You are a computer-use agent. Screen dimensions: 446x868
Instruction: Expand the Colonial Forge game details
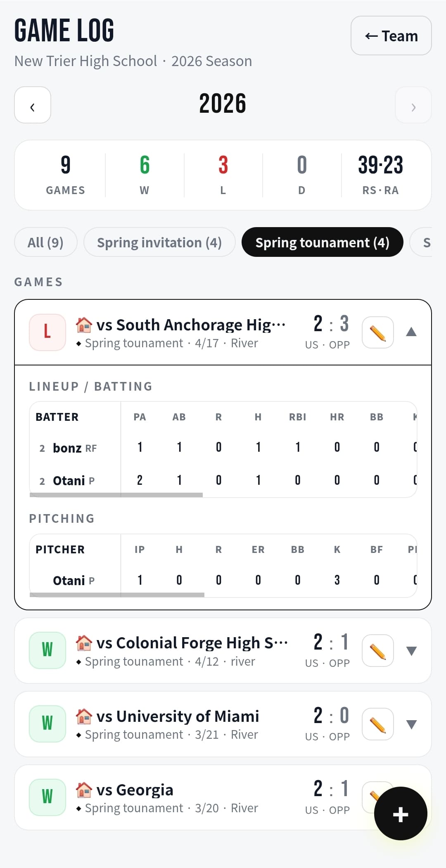pos(411,651)
